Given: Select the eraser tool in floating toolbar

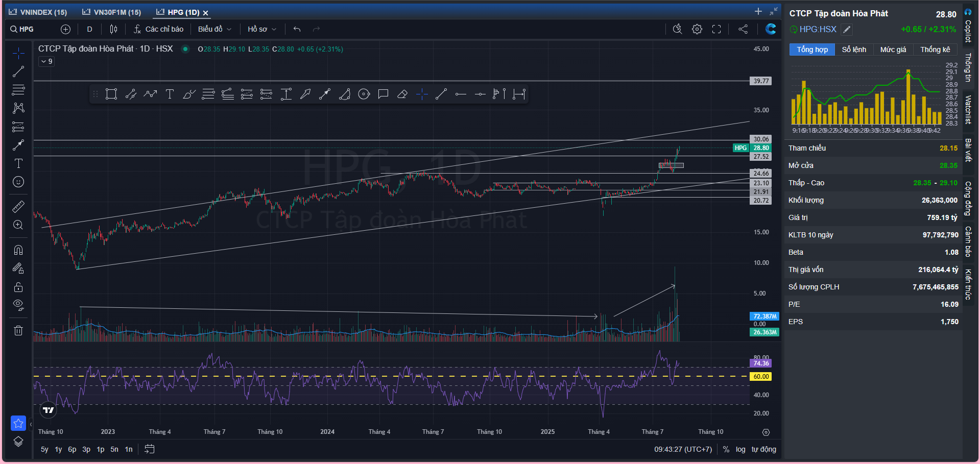Looking at the screenshot, I should coord(402,94).
